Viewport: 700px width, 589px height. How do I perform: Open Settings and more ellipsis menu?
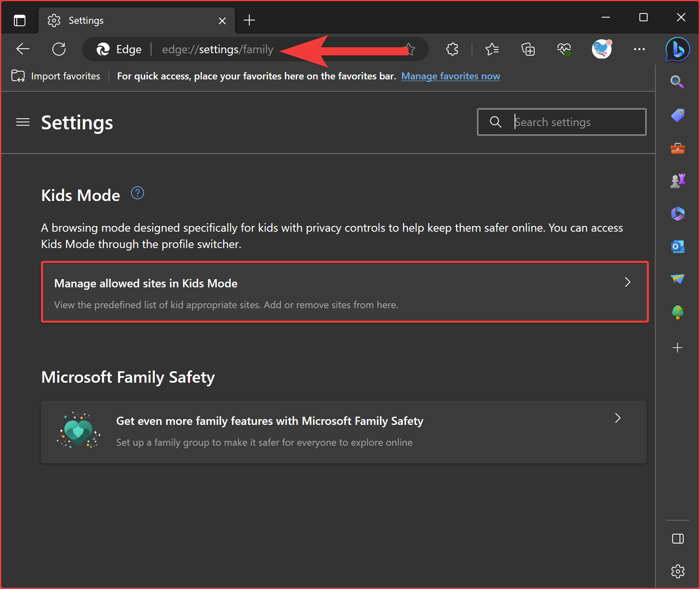click(639, 49)
